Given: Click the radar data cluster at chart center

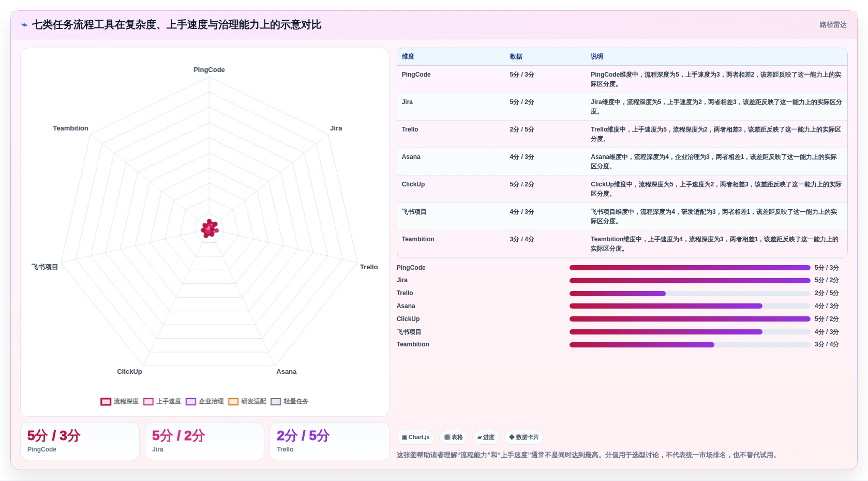Looking at the screenshot, I should [209, 228].
